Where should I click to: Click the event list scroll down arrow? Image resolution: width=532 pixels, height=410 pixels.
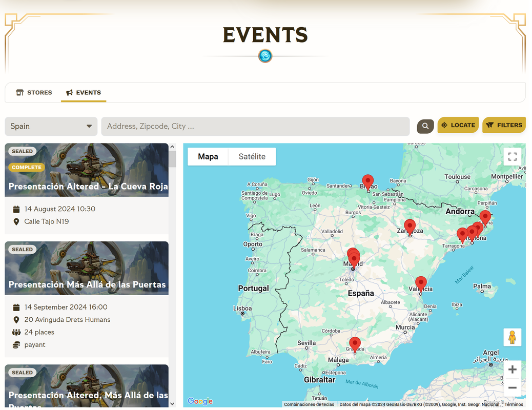click(x=172, y=403)
